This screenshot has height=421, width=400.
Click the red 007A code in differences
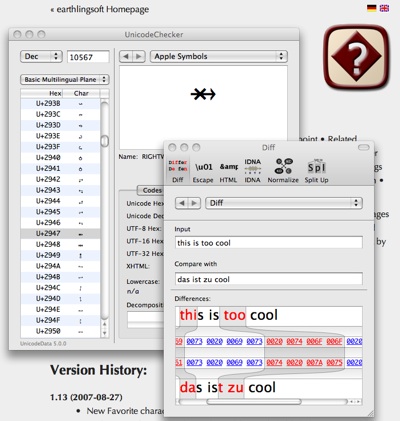[x=314, y=362]
